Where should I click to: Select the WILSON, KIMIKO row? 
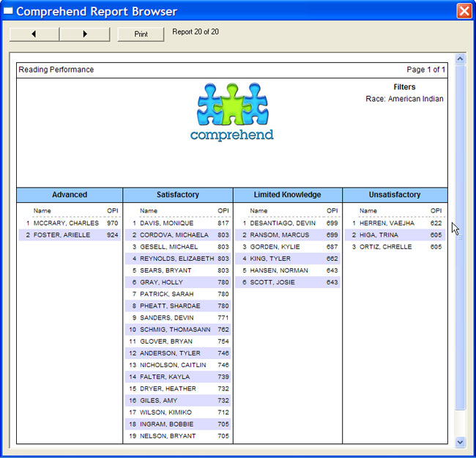point(178,413)
